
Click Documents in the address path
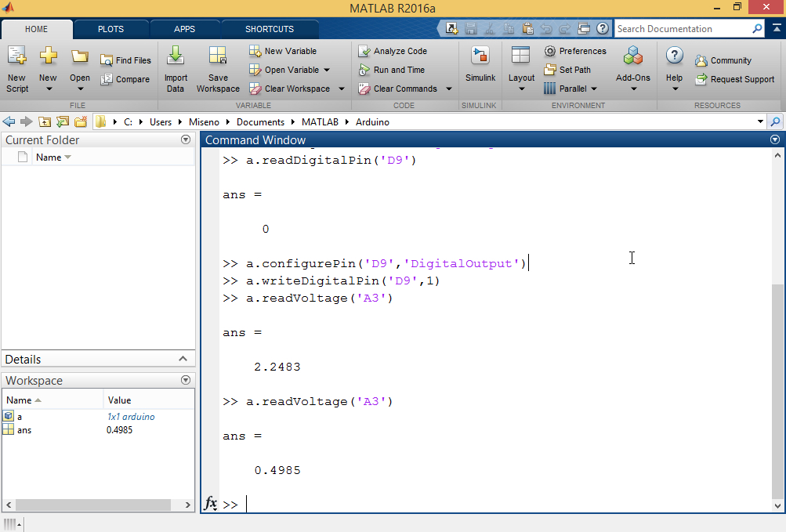(260, 122)
